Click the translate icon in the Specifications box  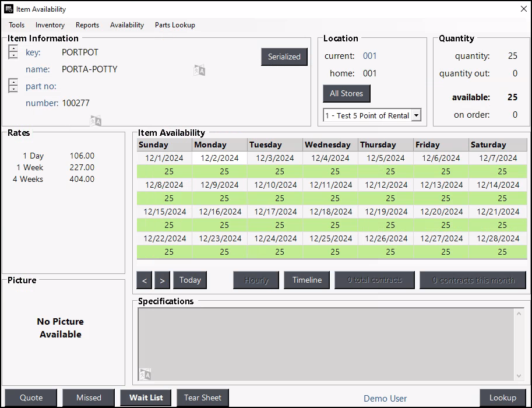(x=145, y=374)
